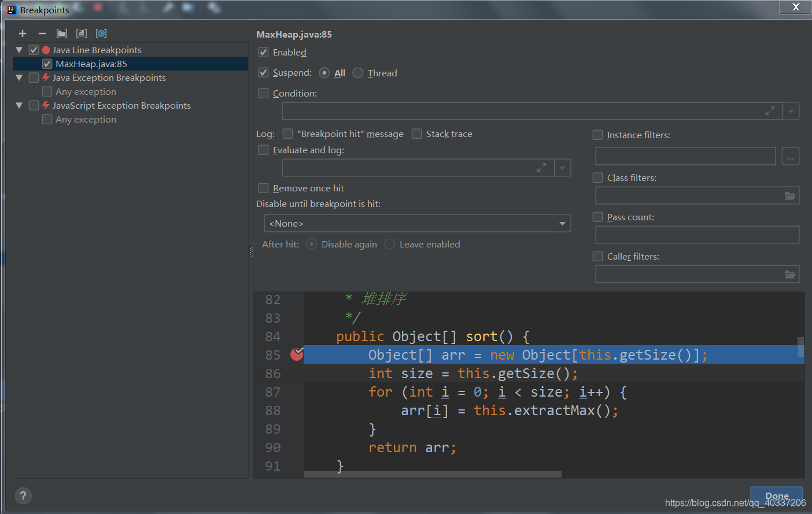Click the IntelliJ icon in title bar
The width and height of the screenshot is (812, 514).
(12, 9)
